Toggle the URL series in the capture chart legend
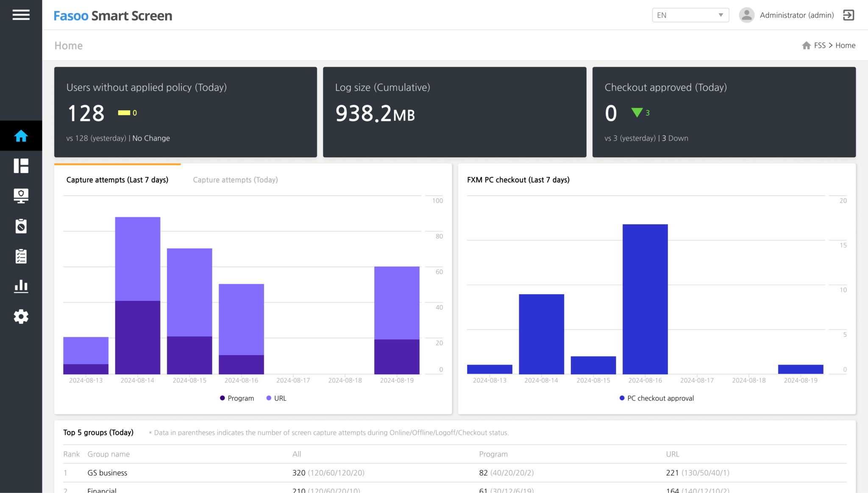Image resolution: width=868 pixels, height=493 pixels. 275,398
